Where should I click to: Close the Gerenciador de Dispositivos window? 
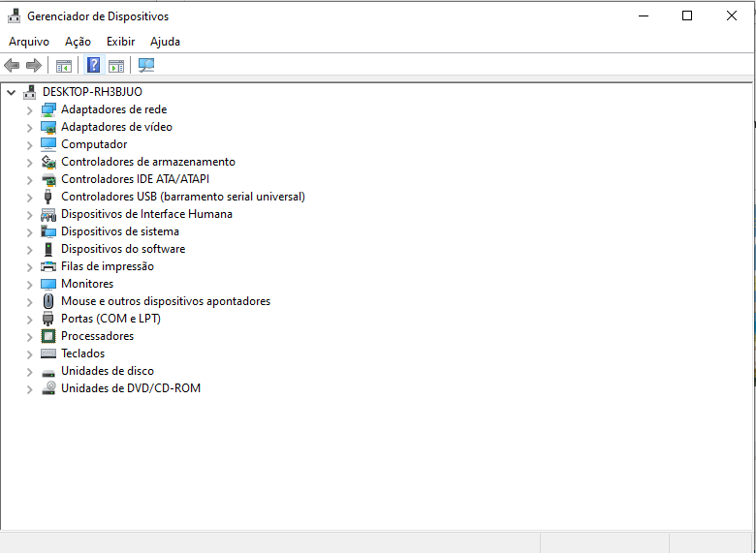(x=732, y=15)
